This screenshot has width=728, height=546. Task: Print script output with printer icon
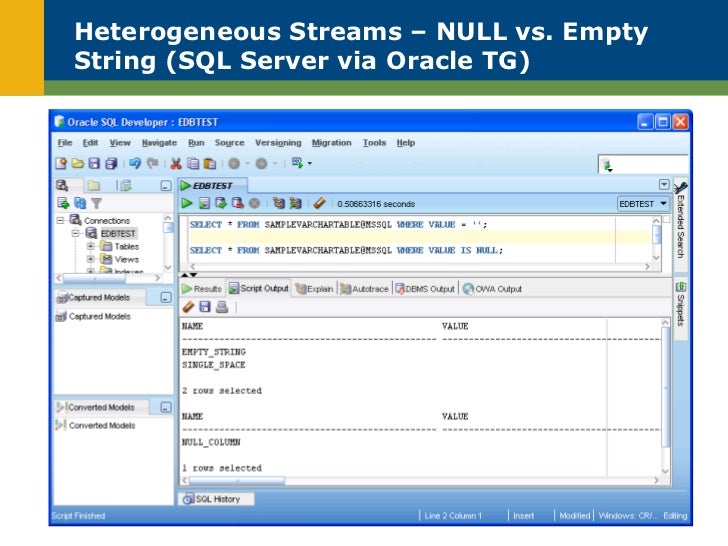tap(222, 306)
